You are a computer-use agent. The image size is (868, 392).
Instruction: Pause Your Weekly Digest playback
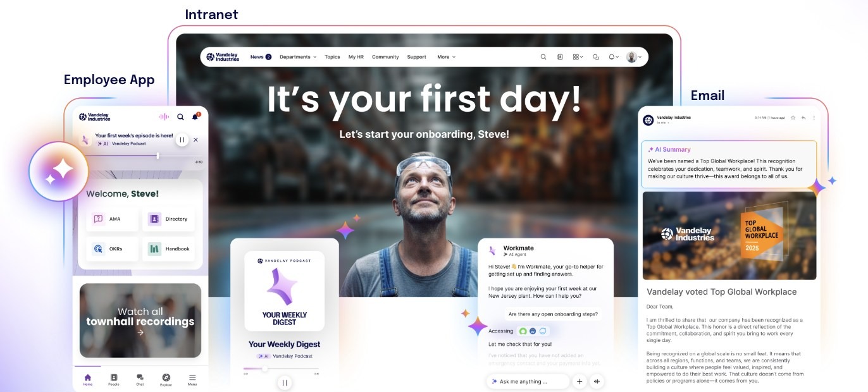285,383
